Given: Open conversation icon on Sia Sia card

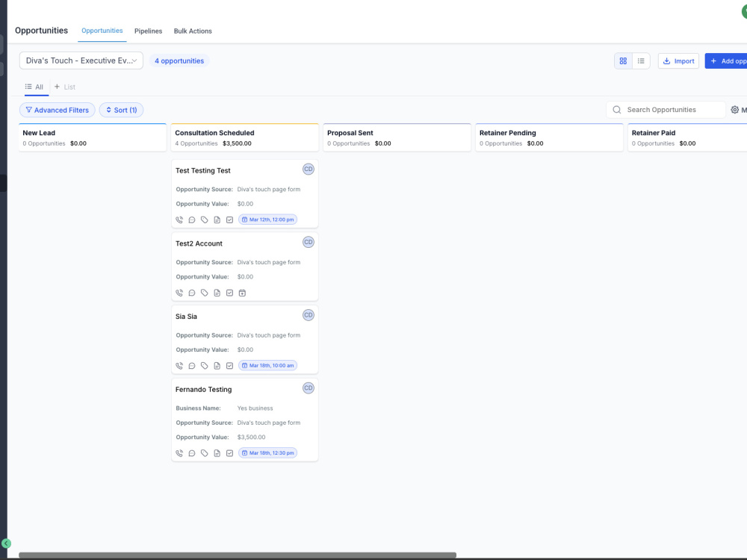Looking at the screenshot, I should (191, 366).
